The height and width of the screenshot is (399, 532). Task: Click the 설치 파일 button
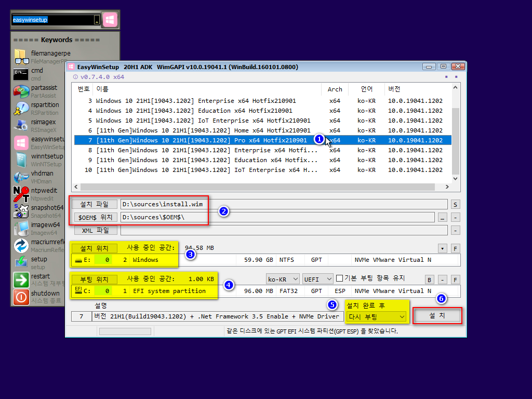95,204
